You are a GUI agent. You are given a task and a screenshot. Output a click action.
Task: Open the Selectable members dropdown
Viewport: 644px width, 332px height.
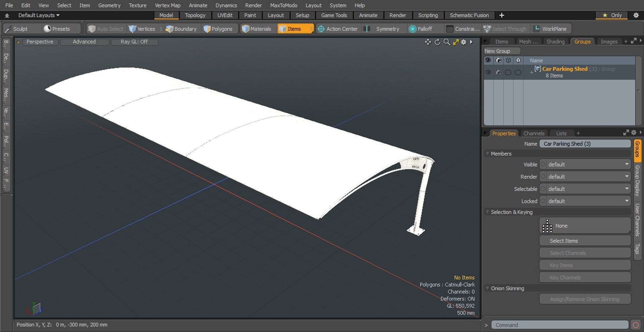[585, 189]
